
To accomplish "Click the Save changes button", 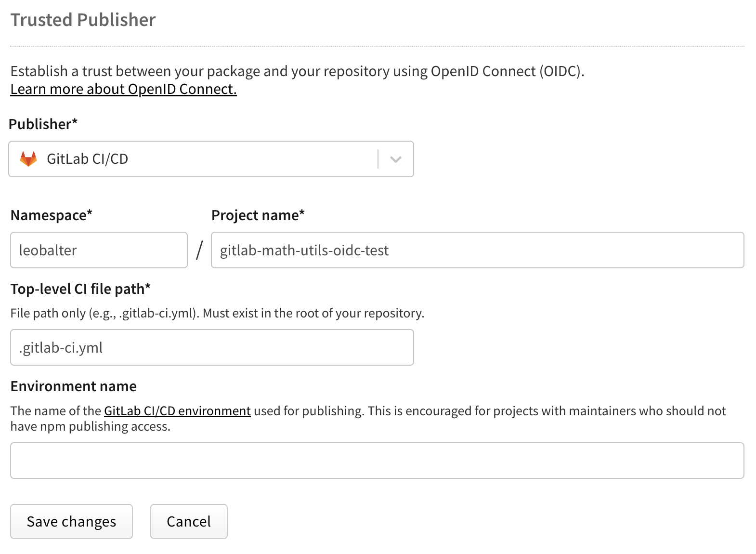I will tap(71, 521).
